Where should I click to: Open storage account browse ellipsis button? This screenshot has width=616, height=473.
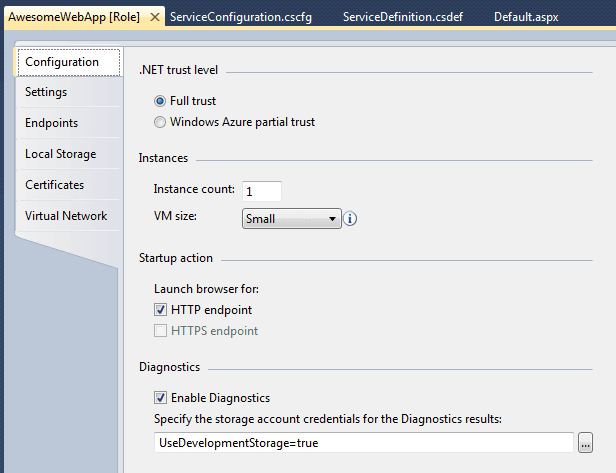(x=585, y=442)
